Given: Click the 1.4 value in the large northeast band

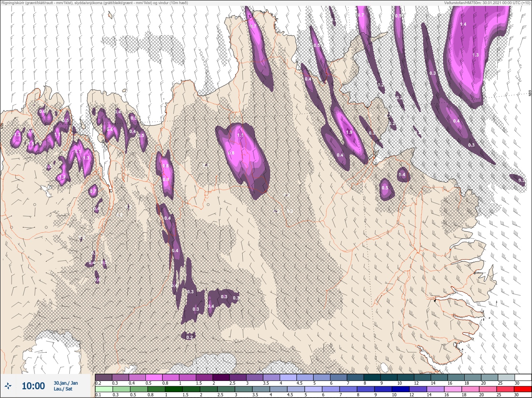Looking at the screenshot, I should pos(463,25).
